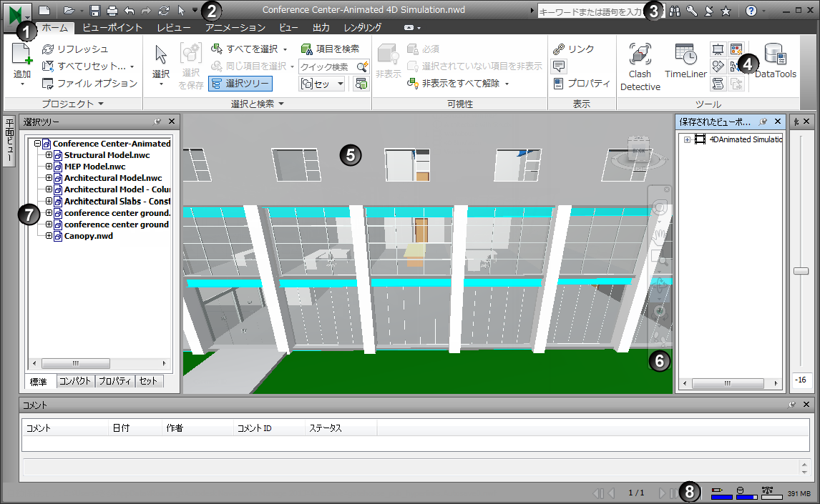This screenshot has height=504, width=820.
Task: Open the TimeLiner tool
Action: coord(685,61)
